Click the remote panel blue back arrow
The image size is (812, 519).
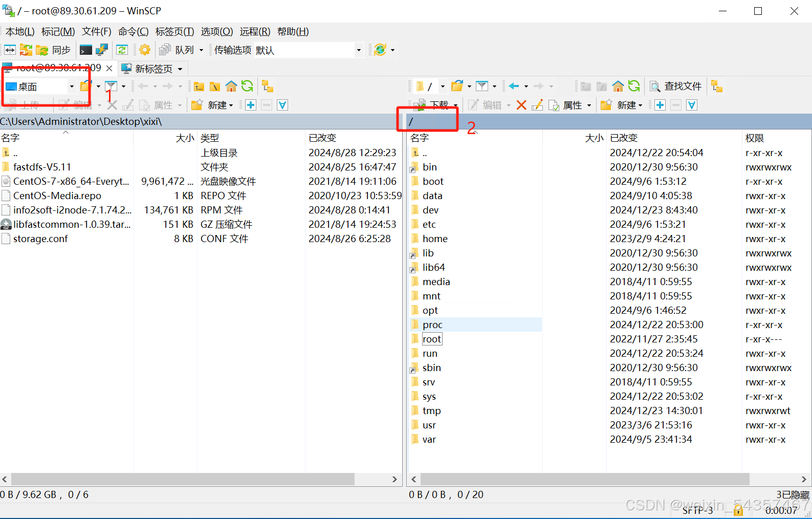[514, 86]
